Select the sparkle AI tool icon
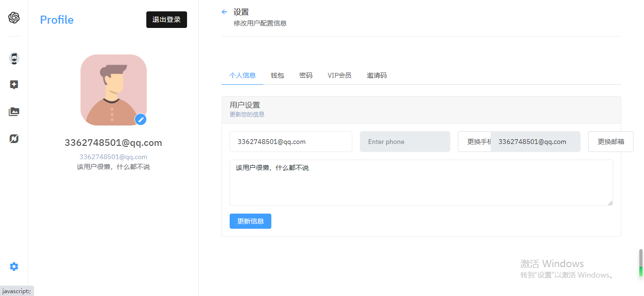 coord(14,84)
